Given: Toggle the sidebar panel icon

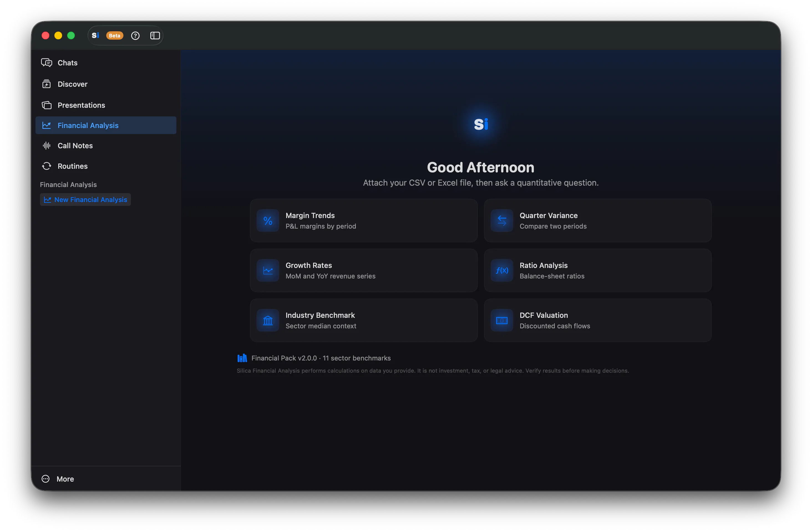Looking at the screenshot, I should click(x=155, y=35).
